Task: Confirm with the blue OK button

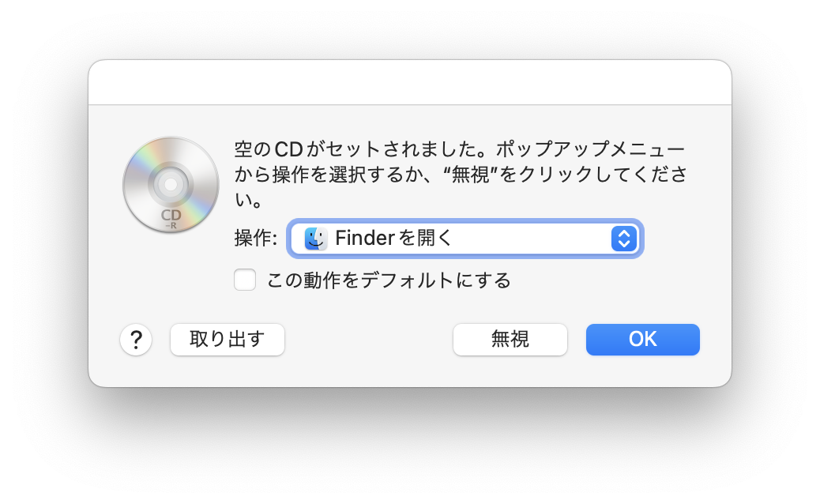Action: tap(643, 340)
